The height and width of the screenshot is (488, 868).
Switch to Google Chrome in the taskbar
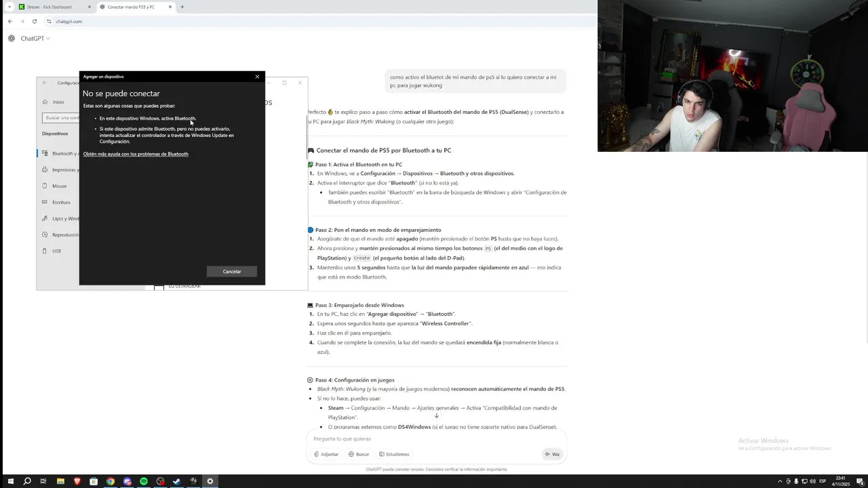pyautogui.click(x=111, y=481)
